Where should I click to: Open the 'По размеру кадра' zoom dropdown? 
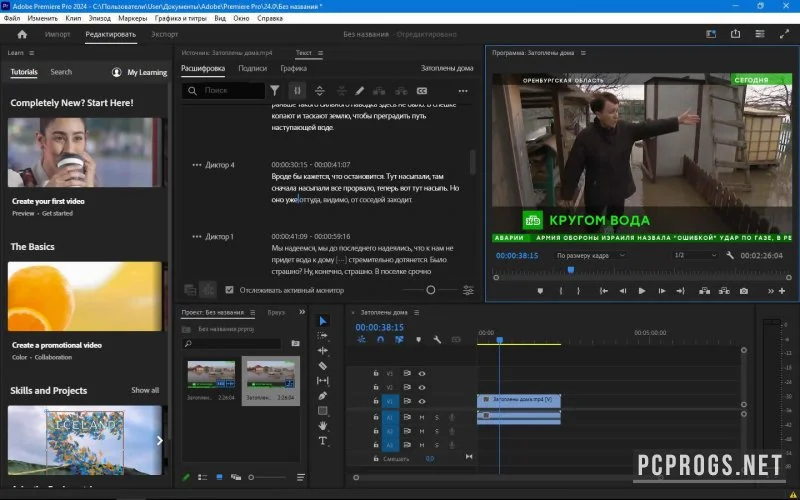pyautogui.click(x=590, y=255)
